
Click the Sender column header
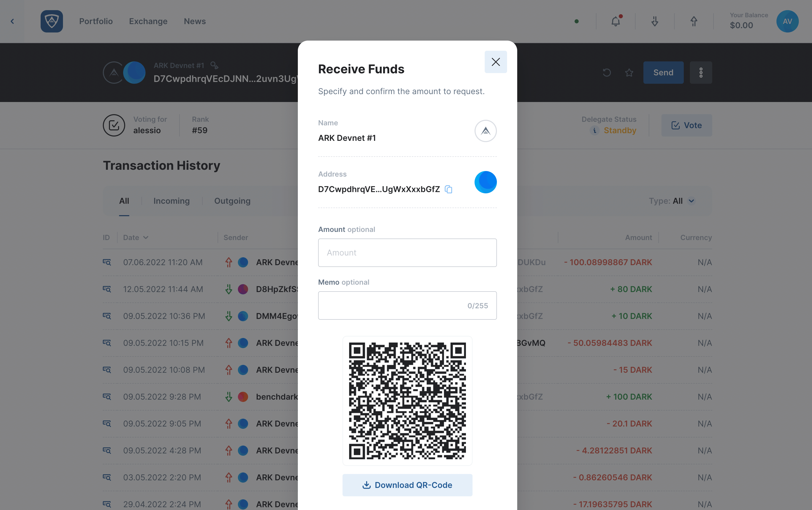(236, 237)
